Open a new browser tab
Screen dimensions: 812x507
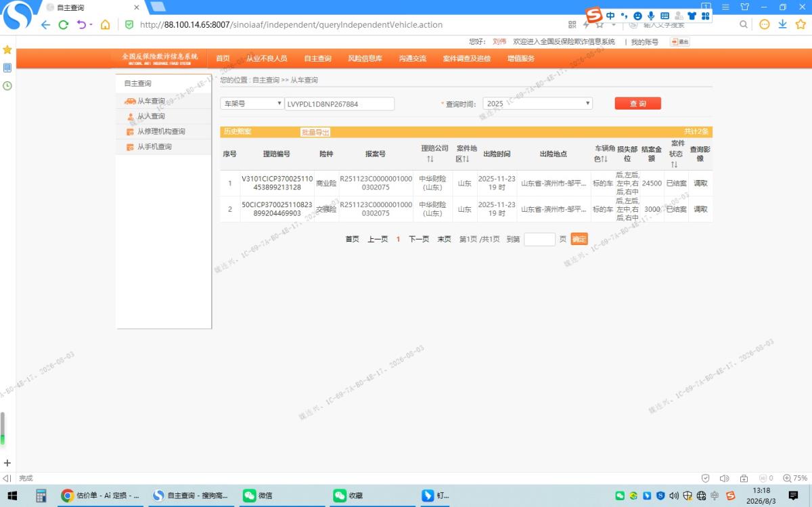(158, 7)
